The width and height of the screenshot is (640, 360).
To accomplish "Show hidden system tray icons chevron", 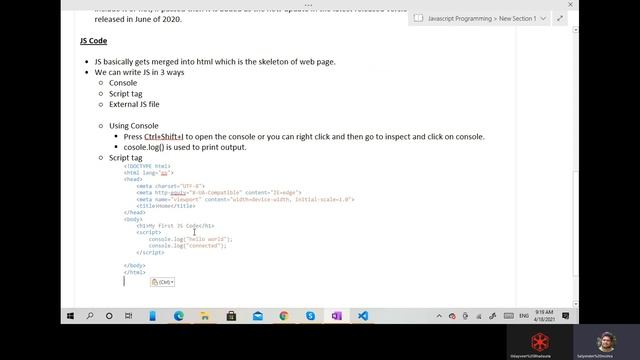I will tap(439, 316).
